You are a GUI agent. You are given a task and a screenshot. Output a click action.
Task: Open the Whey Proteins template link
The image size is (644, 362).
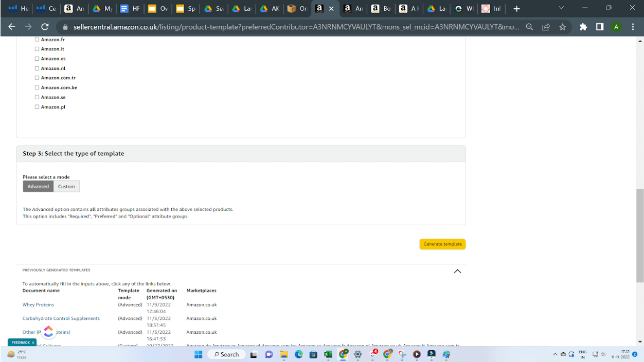tap(38, 304)
